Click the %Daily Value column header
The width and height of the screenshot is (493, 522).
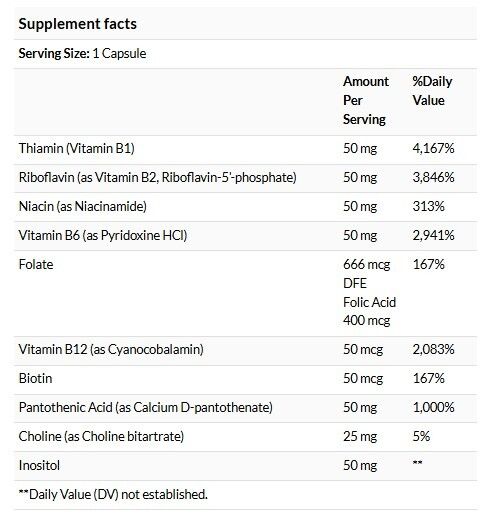[432, 91]
